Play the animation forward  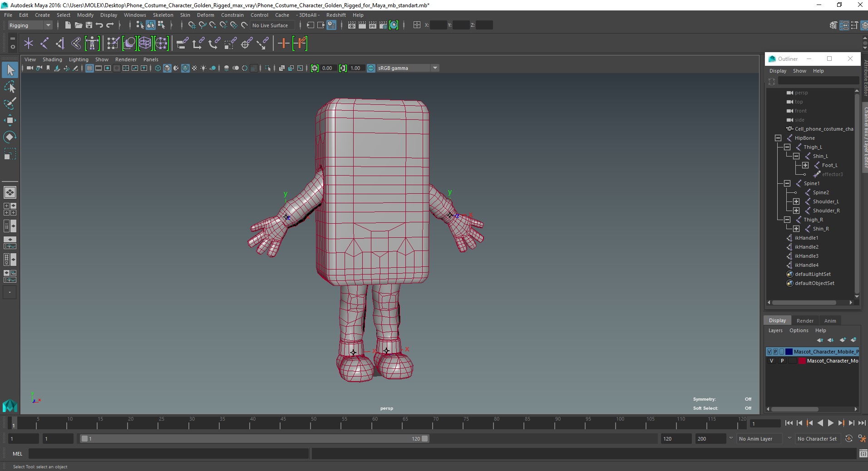[x=830, y=423]
